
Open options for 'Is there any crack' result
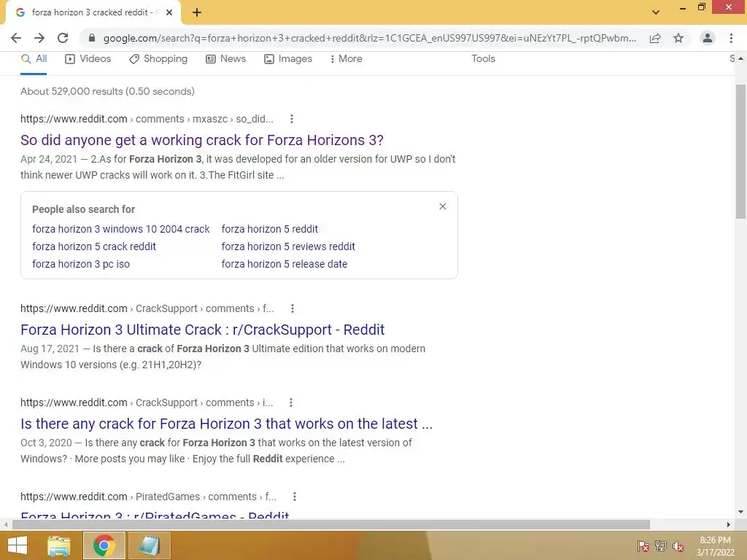click(x=291, y=402)
